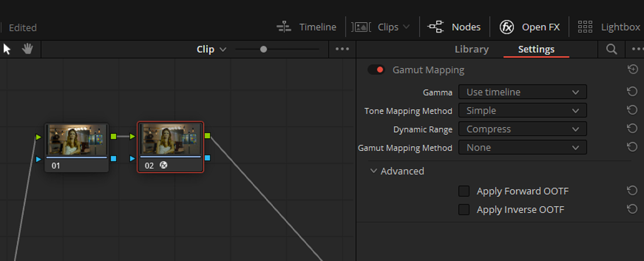644x261 pixels.
Task: Reset the Gamma setting
Action: [632, 92]
